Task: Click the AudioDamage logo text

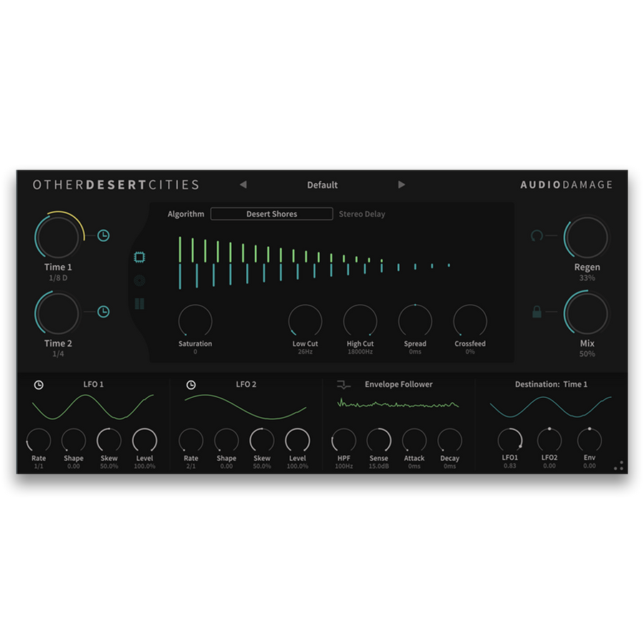Action: [567, 185]
